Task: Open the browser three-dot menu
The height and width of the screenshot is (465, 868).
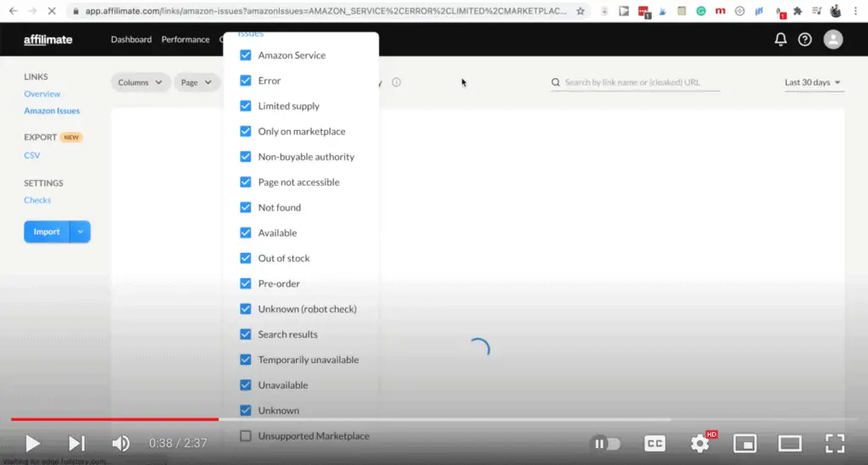Action: click(x=855, y=10)
